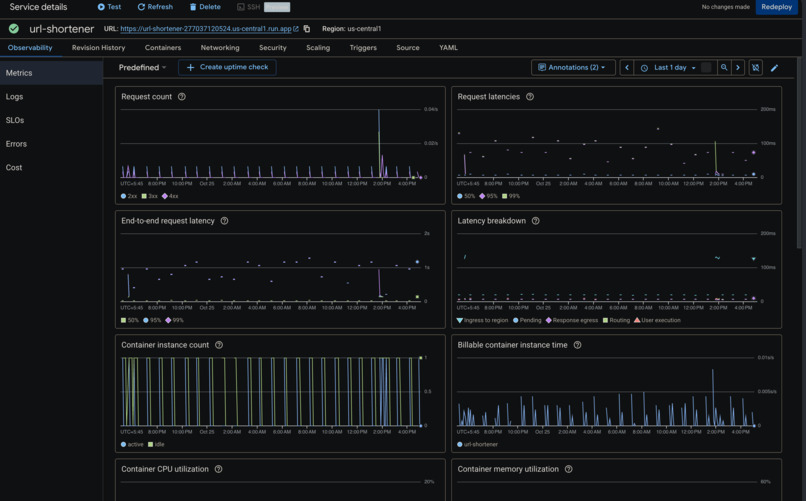806x501 pixels.
Task: Open help for Container CPU utilization
Action: [x=218, y=469]
